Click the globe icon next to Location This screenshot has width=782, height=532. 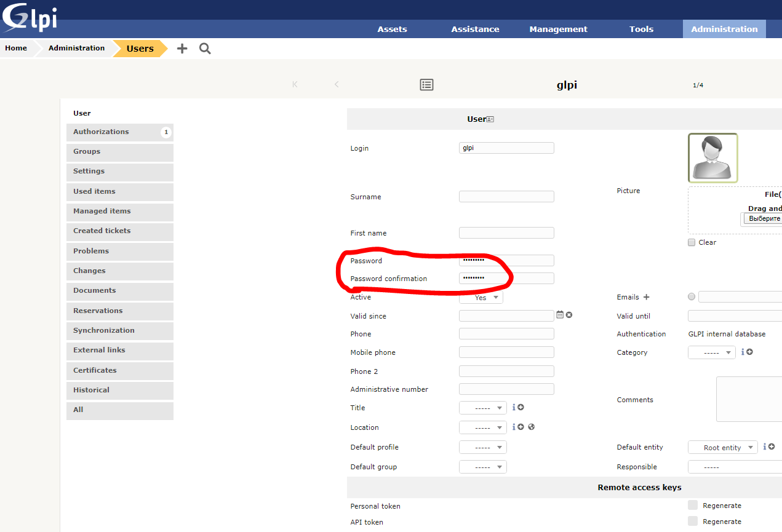pyautogui.click(x=532, y=427)
